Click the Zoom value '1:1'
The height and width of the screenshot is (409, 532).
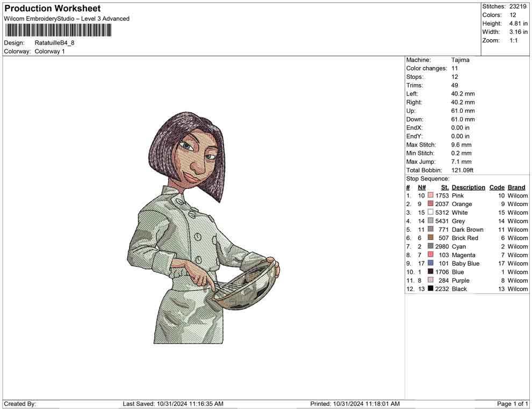click(513, 40)
